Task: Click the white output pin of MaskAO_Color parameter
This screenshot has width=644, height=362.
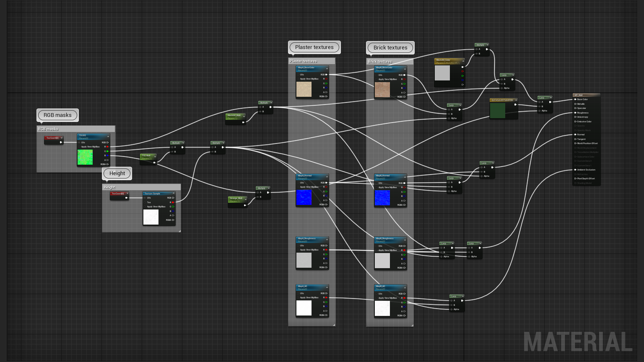Action: pyautogui.click(x=462, y=67)
